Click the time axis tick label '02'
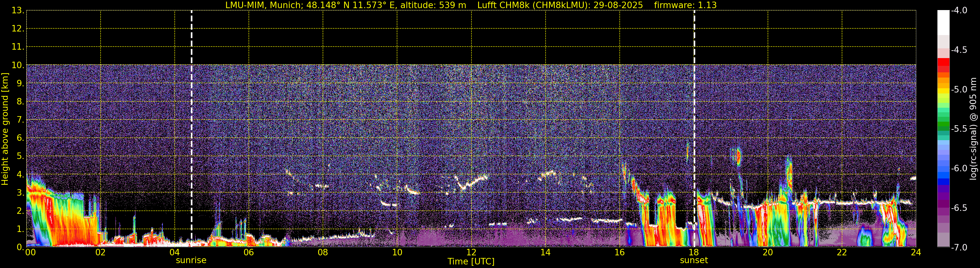The image size is (980, 268). click(x=100, y=252)
